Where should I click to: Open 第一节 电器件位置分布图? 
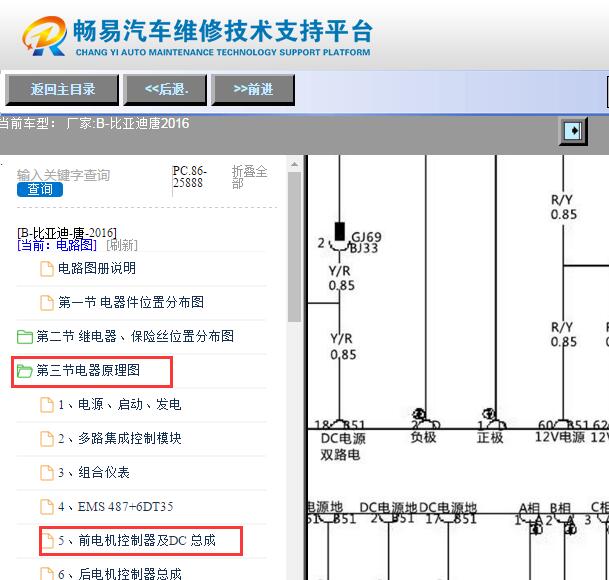click(x=131, y=302)
